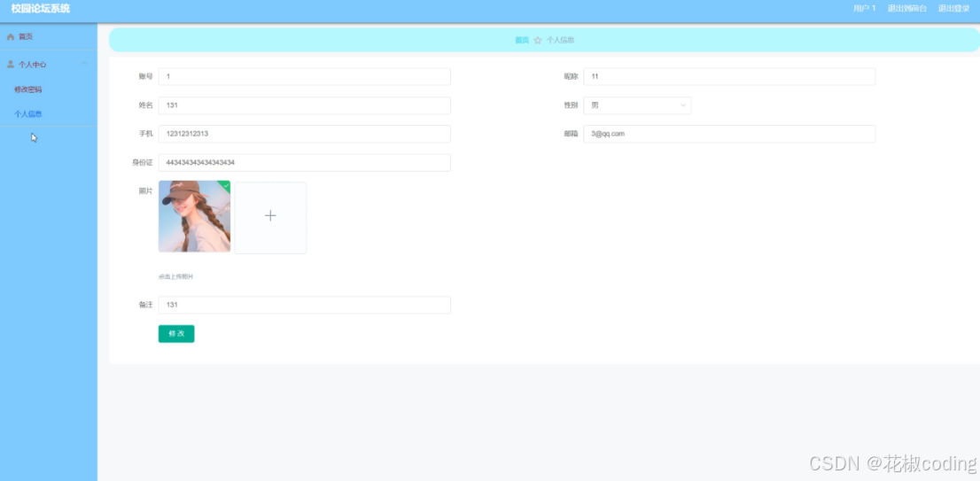Viewport: 980px width, 481px height.
Task: Click the 校园论坛系统 title
Action: 41,9
